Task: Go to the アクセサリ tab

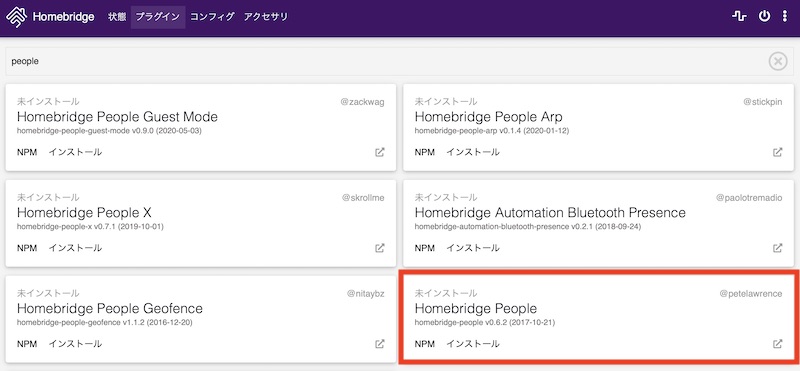Action: coord(266,17)
